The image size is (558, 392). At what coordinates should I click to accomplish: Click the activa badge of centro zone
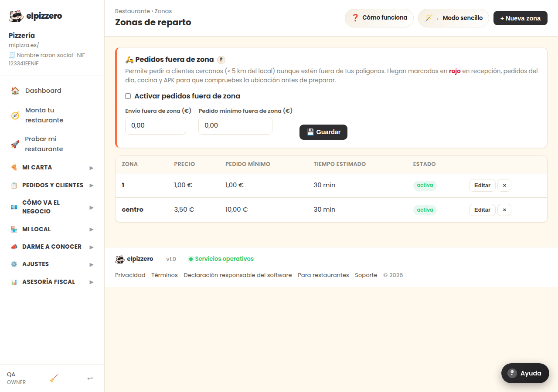point(425,210)
